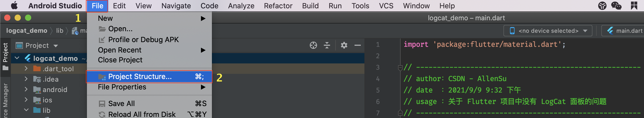Click logcat_demo breadcrumb in navigation bar
Viewport: 644px width, 118px height.
(27, 31)
